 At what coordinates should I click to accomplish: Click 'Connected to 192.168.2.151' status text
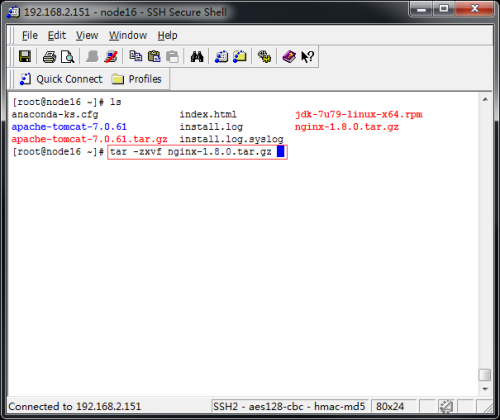click(75, 407)
